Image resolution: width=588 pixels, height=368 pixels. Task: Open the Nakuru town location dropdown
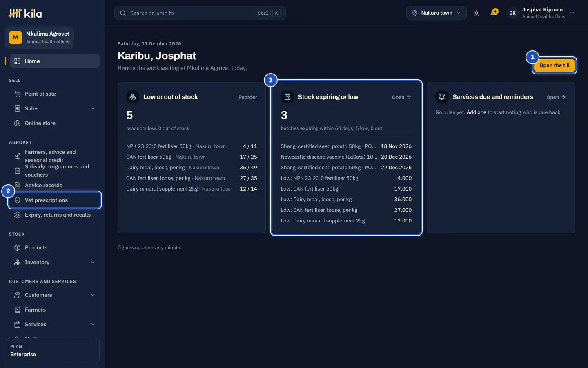coord(436,13)
